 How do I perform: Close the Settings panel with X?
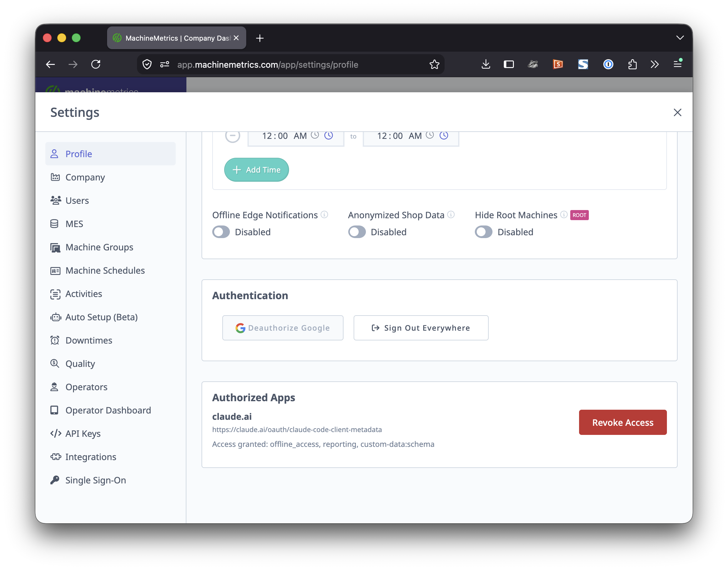tap(677, 112)
